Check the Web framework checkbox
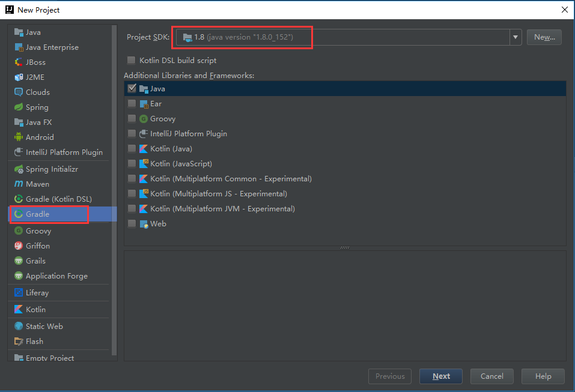Screen dimensions: 575x392 pos(132,224)
